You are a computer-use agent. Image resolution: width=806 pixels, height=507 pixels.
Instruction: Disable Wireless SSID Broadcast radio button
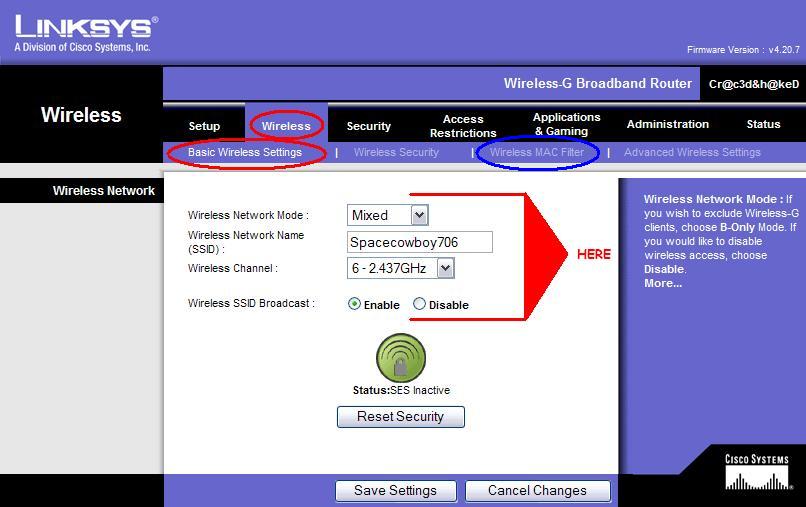pyautogui.click(x=419, y=304)
